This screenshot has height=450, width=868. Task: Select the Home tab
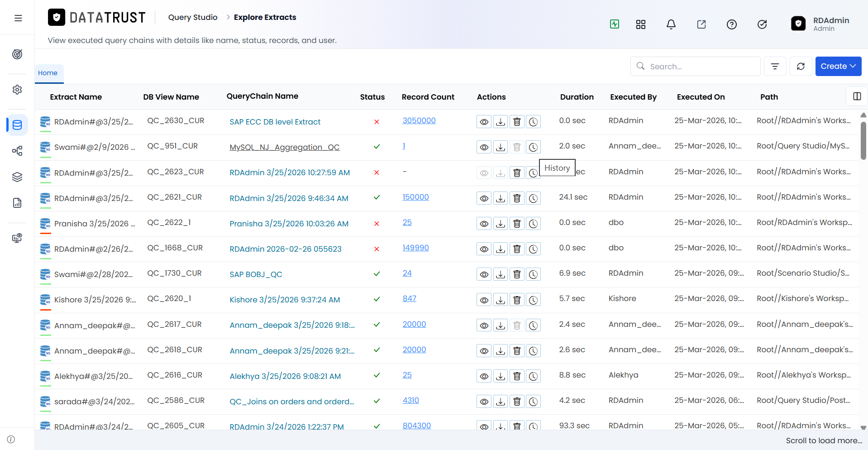coord(48,73)
